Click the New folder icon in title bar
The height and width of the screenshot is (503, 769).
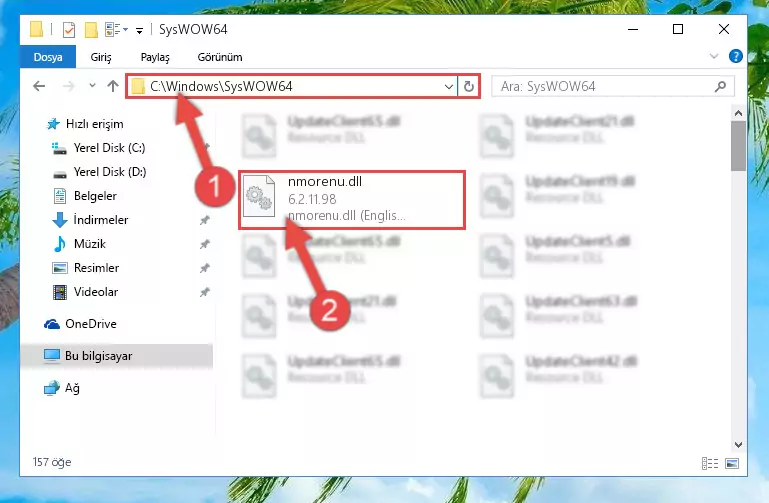[91, 30]
